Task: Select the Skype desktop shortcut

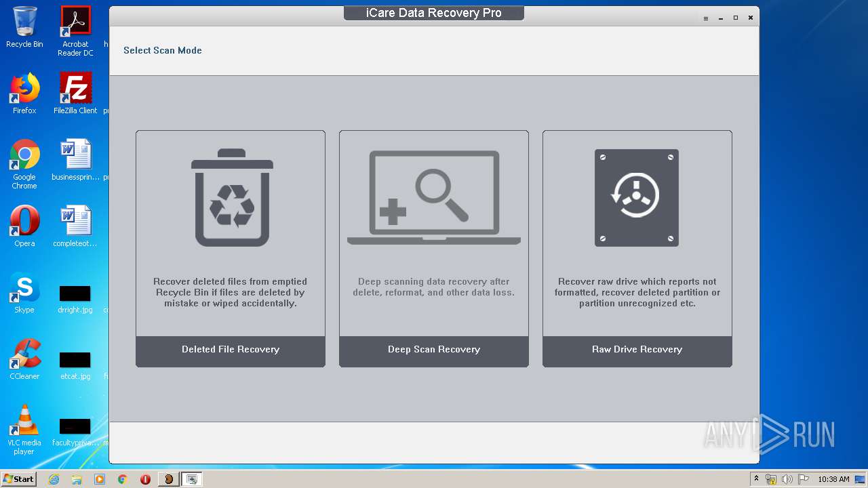Action: pos(24,293)
